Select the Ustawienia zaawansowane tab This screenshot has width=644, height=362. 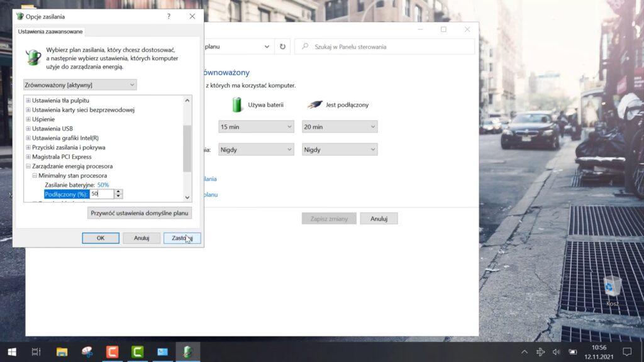(x=50, y=31)
